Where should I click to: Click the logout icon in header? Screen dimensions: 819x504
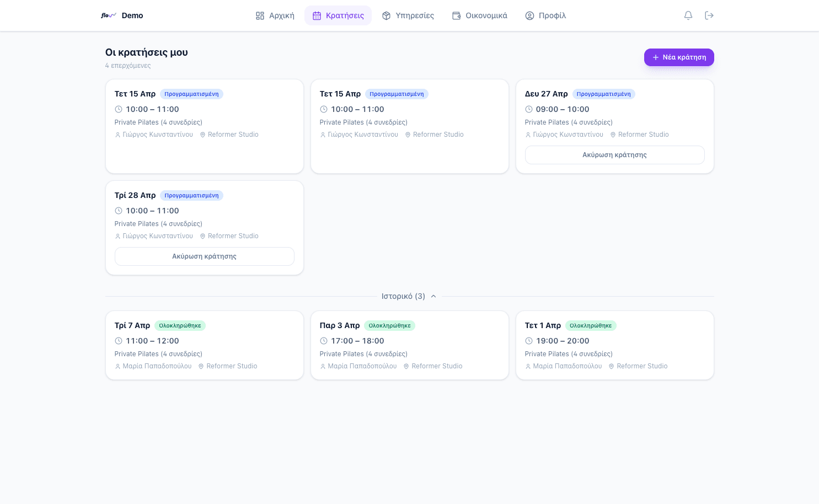click(709, 15)
